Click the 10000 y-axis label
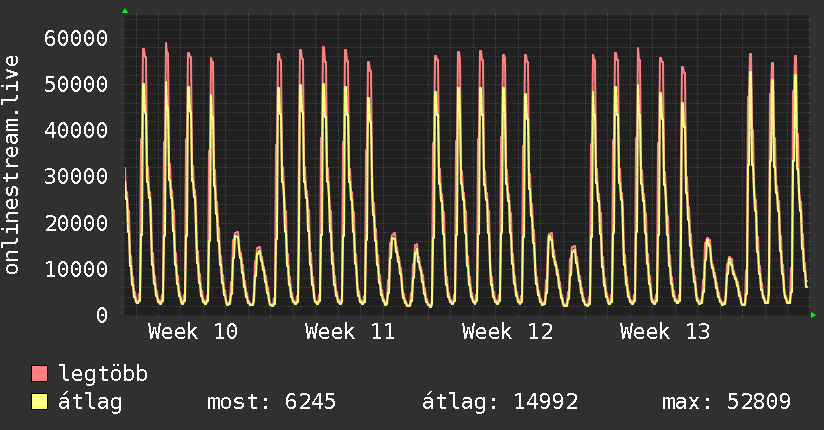This screenshot has height=430, width=824. (76, 269)
